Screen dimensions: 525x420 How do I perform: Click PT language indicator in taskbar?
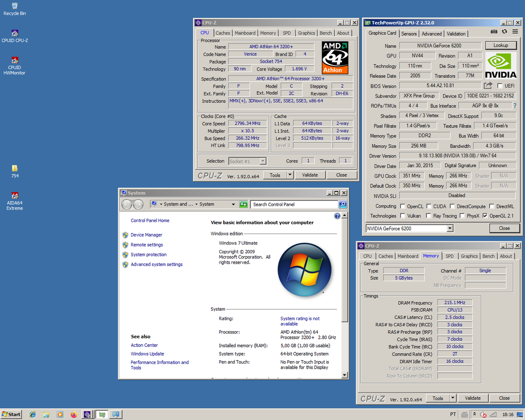coord(453,415)
